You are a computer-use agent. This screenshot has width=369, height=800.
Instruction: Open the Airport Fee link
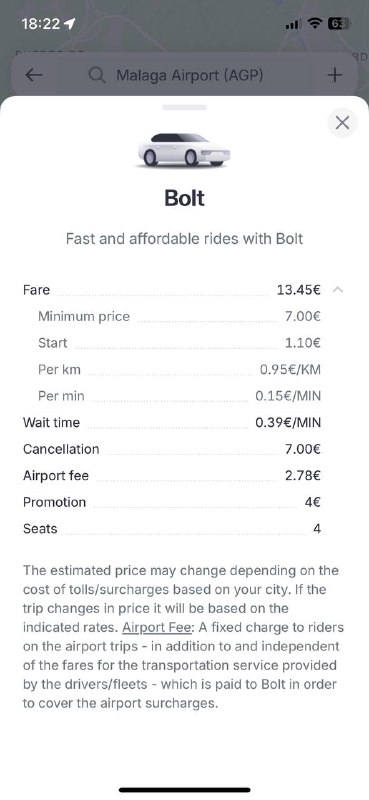156,627
